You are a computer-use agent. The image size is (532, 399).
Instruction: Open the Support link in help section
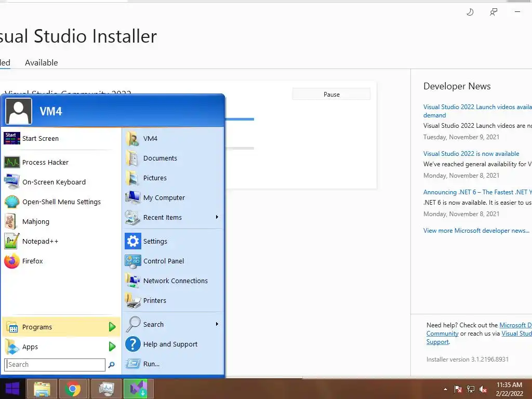click(x=437, y=342)
